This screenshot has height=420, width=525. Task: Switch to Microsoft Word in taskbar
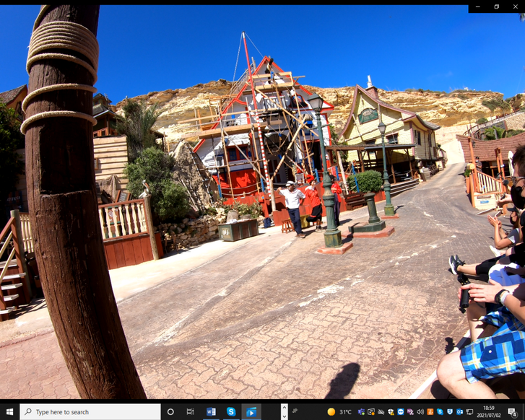tap(211, 412)
